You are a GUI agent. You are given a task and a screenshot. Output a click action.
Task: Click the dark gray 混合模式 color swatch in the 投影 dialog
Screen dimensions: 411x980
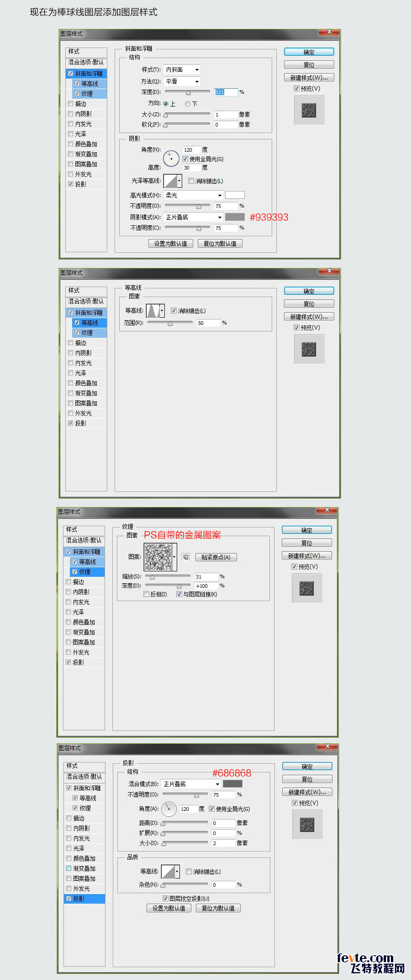tap(232, 784)
